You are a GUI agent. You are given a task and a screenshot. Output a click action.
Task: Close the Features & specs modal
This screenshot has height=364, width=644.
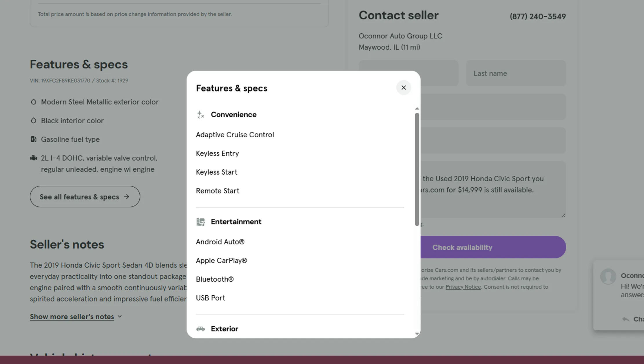click(404, 87)
